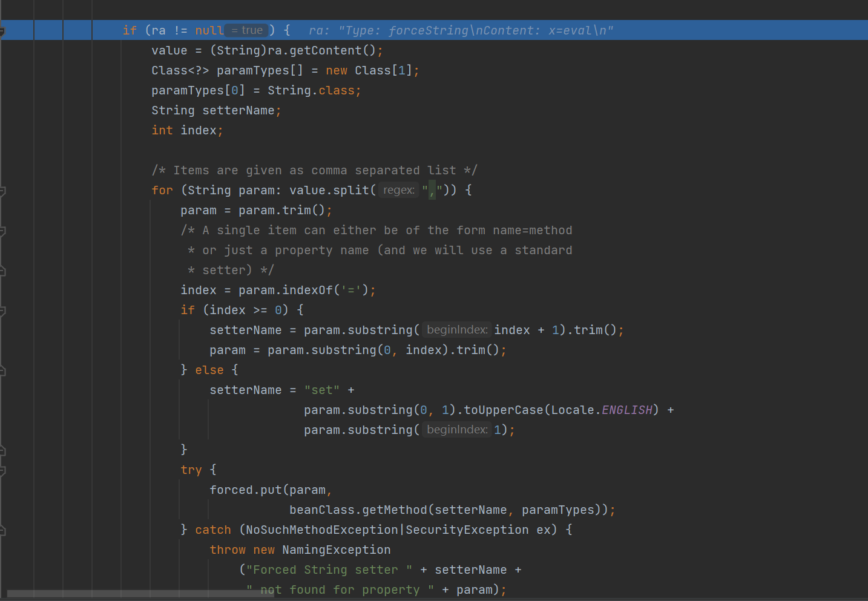
Task: Collapse the 'if (index >= 0)' block fold marker
Action: (2, 311)
